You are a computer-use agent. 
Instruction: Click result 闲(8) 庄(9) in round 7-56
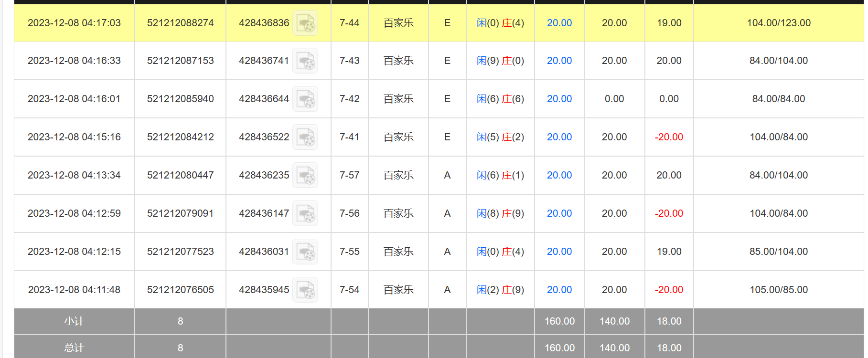coord(500,213)
